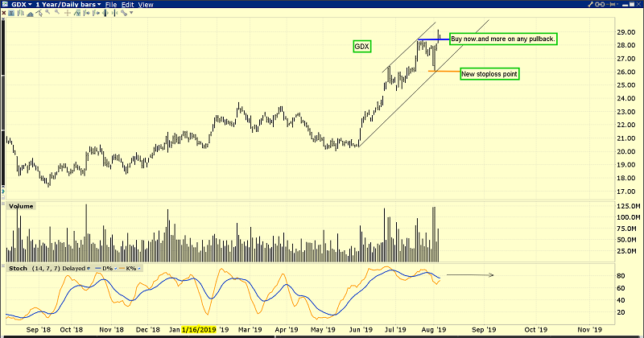Maximize the chart window

pyautogui.click(x=632, y=4)
